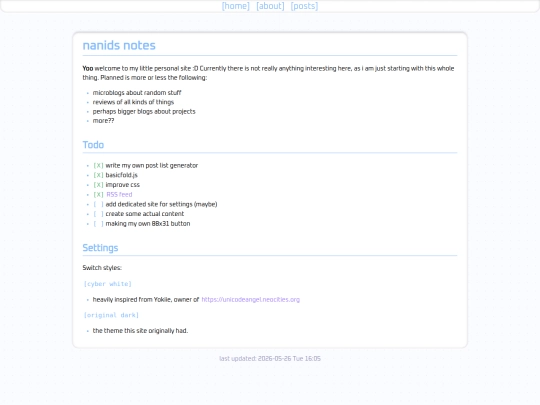
Task: Click the 'Switch styles:' label
Action: click(x=102, y=268)
